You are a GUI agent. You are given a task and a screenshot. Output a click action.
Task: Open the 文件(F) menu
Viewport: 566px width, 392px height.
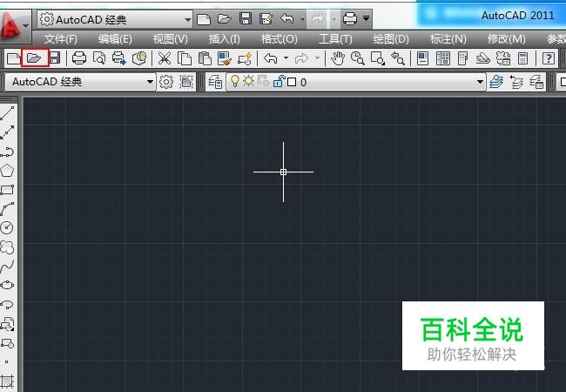click(x=61, y=39)
